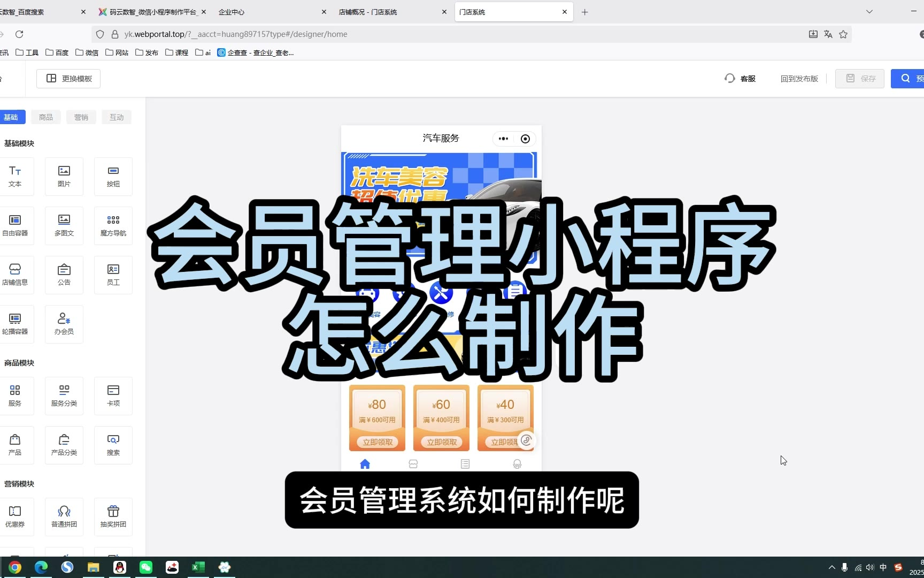Add the 公告 announcement module
924x578 pixels.
tap(64, 275)
